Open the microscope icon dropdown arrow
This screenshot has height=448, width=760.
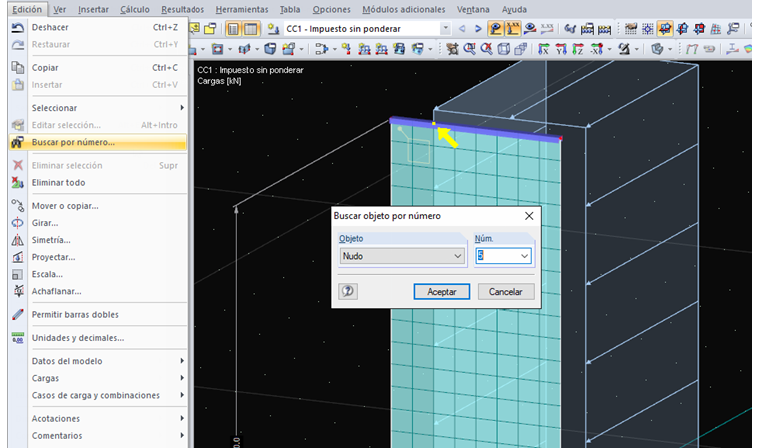click(636, 49)
